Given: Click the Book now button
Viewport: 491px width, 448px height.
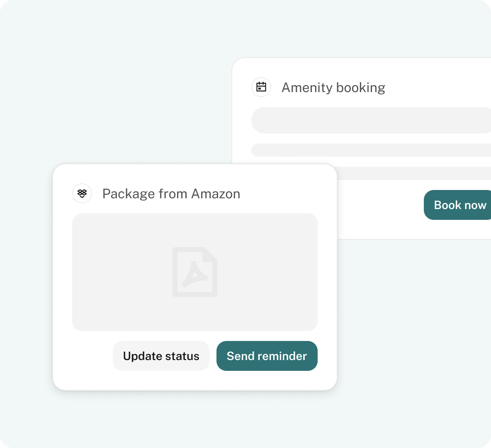Looking at the screenshot, I should pyautogui.click(x=457, y=205).
